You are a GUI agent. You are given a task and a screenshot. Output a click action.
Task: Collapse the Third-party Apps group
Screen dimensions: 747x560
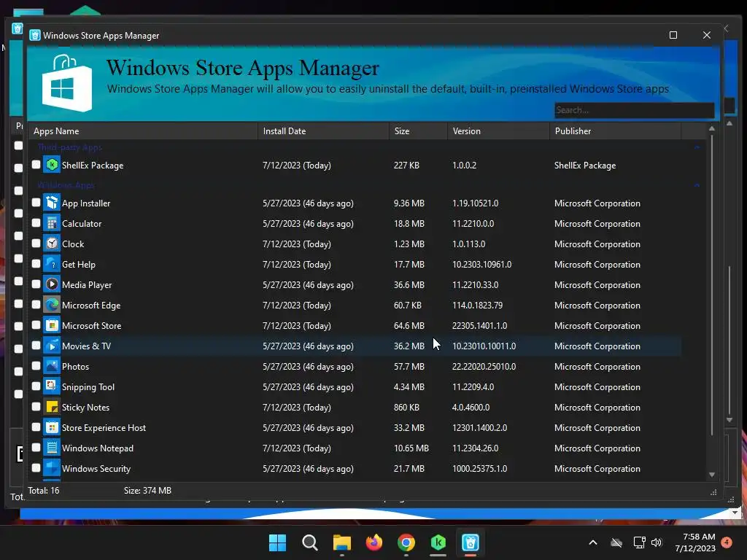click(697, 147)
